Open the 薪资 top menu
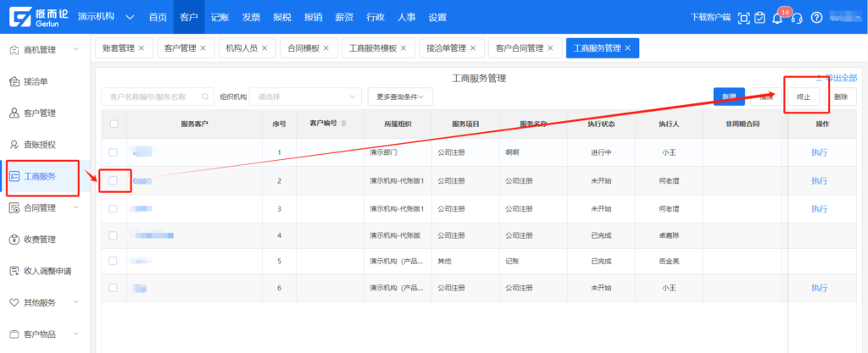This screenshot has width=868, height=353. click(x=344, y=17)
